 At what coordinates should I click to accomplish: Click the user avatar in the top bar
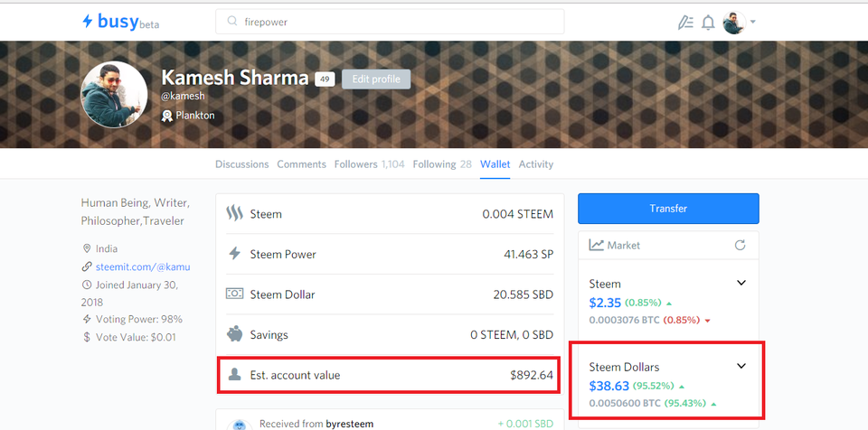click(x=734, y=23)
